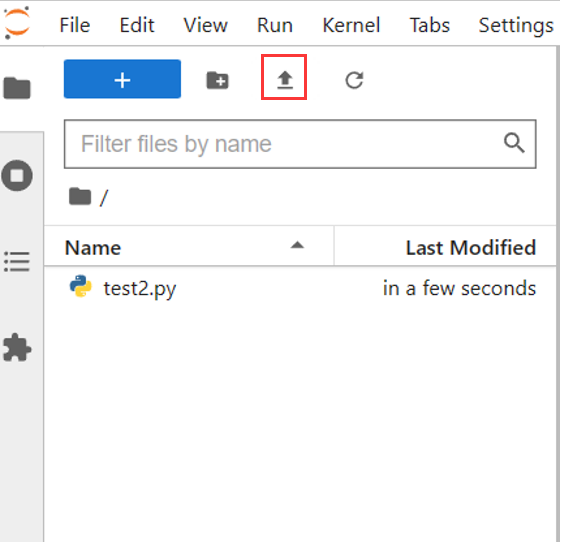Create a new folder with folder-plus icon
Viewport: 562px width, 542px height.
[218, 80]
